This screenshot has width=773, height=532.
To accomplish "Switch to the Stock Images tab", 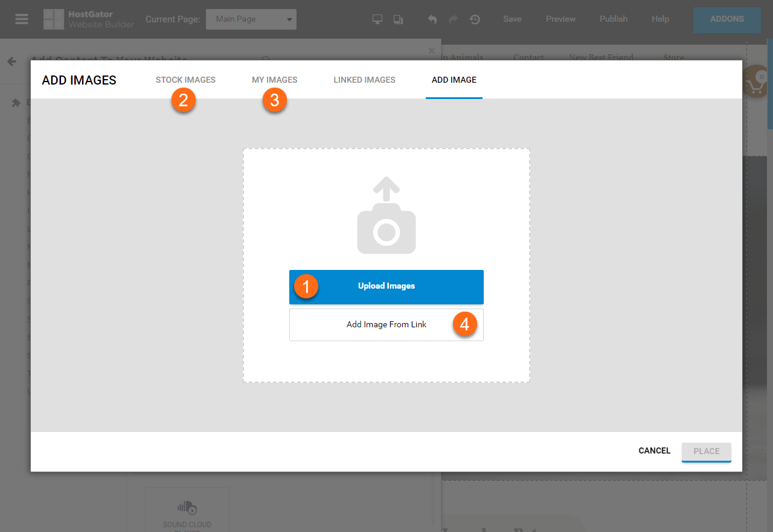I will pyautogui.click(x=185, y=79).
